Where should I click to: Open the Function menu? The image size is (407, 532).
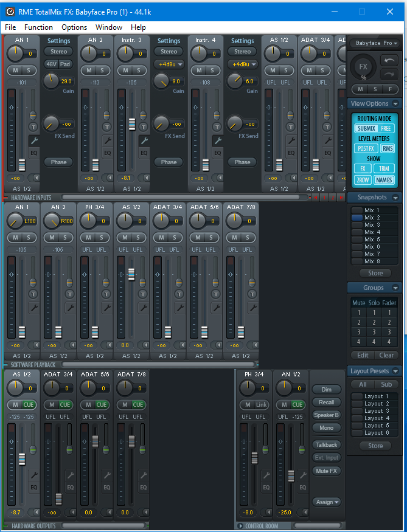38,27
